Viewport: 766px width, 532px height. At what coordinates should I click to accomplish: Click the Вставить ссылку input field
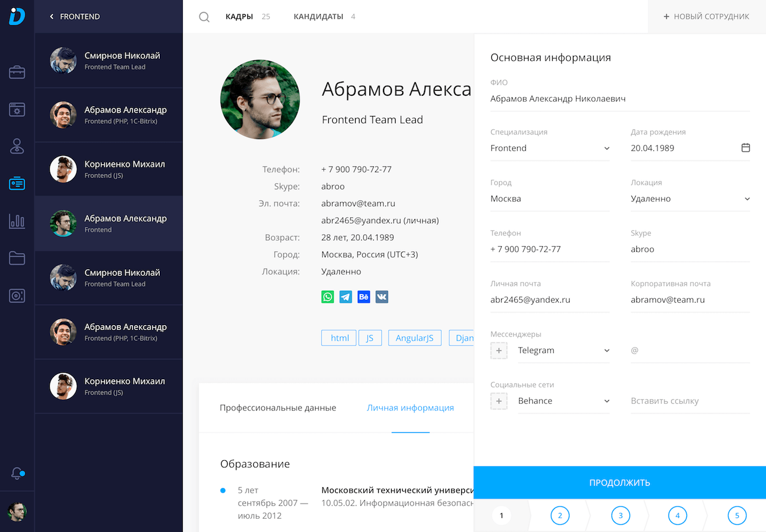click(x=689, y=401)
